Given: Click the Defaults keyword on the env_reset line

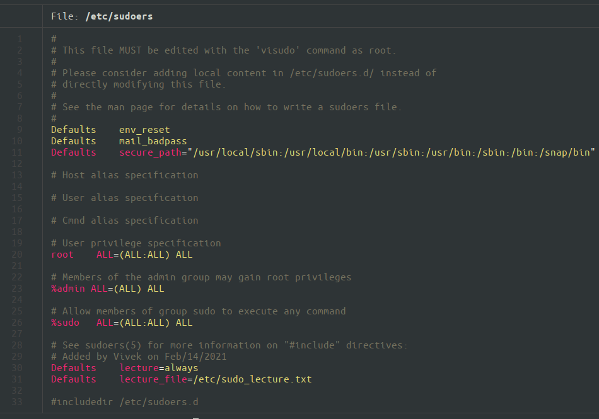Looking at the screenshot, I should point(74,130).
